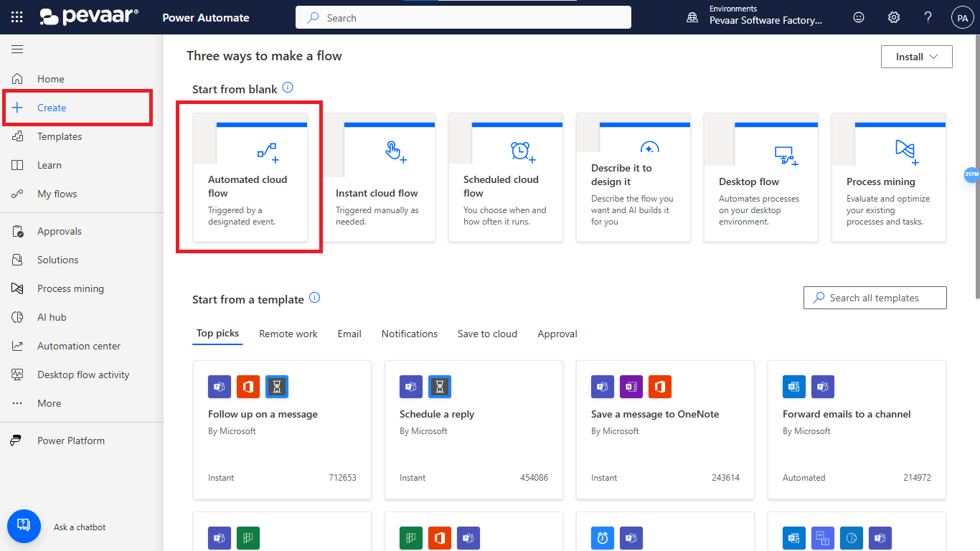Open the Ask a chatbot bubble
The image size is (980, 551).
[24, 526]
